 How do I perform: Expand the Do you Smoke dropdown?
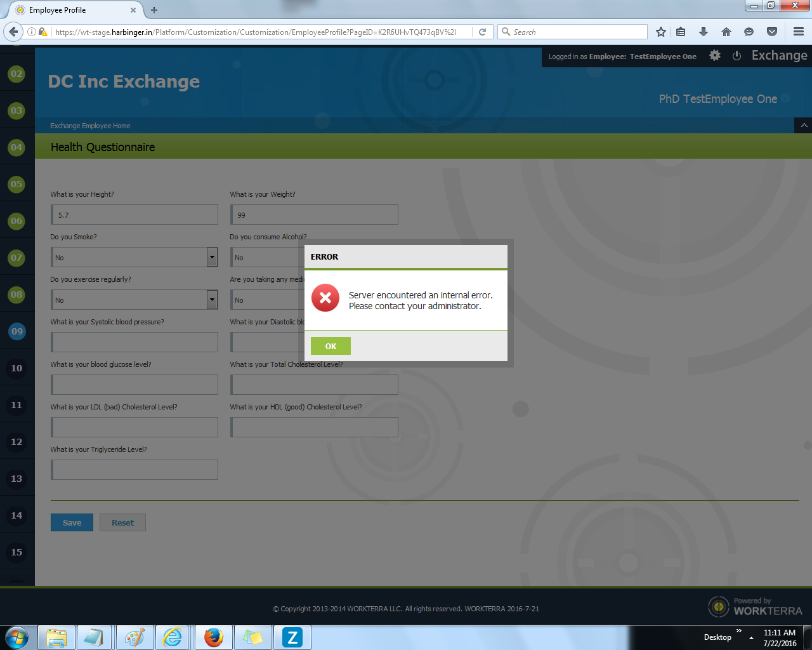[212, 257]
